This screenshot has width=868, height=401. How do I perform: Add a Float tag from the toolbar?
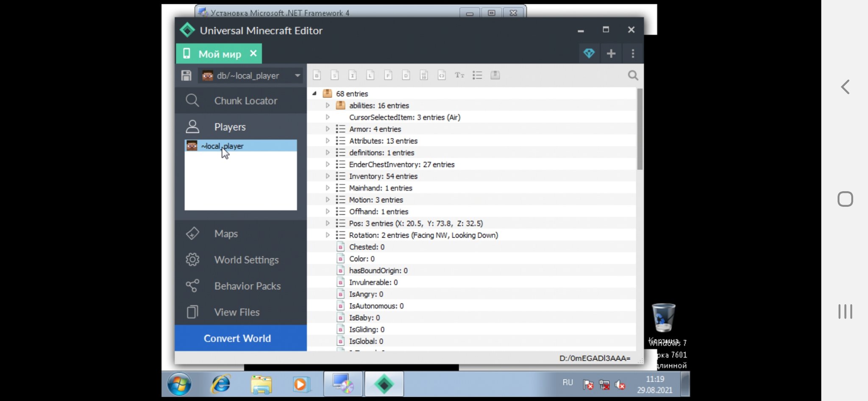coord(388,75)
